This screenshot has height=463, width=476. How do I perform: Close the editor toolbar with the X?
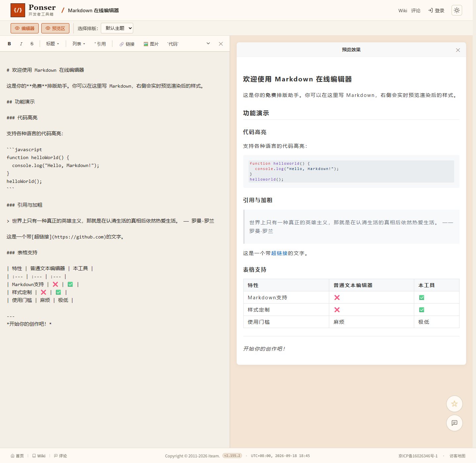(x=221, y=44)
